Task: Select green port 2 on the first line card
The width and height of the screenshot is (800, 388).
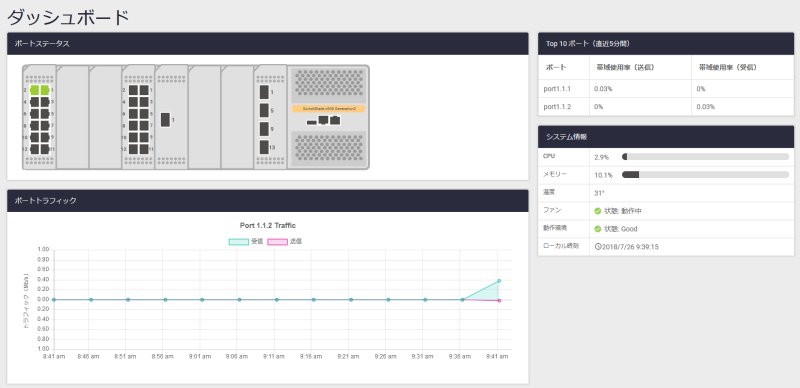Action: pos(34,90)
